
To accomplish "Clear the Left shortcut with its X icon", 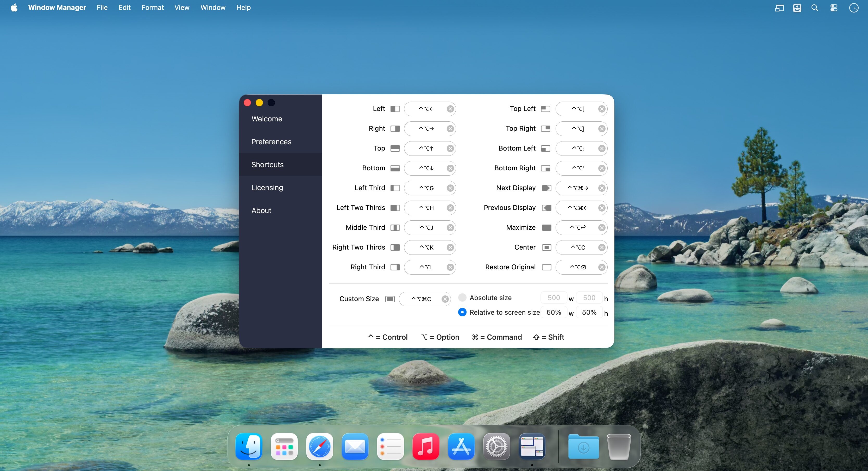I will pos(450,109).
